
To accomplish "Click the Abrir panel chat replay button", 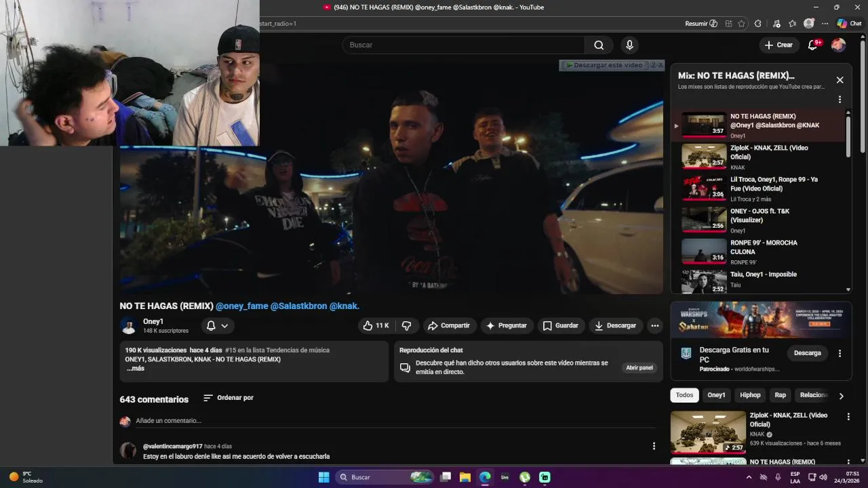I will point(639,367).
